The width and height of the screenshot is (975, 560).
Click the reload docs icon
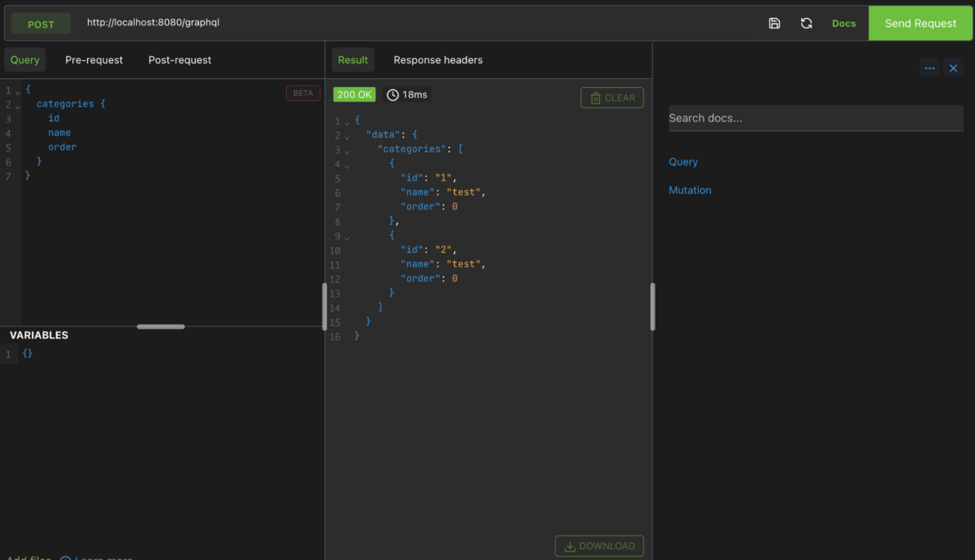tap(806, 23)
